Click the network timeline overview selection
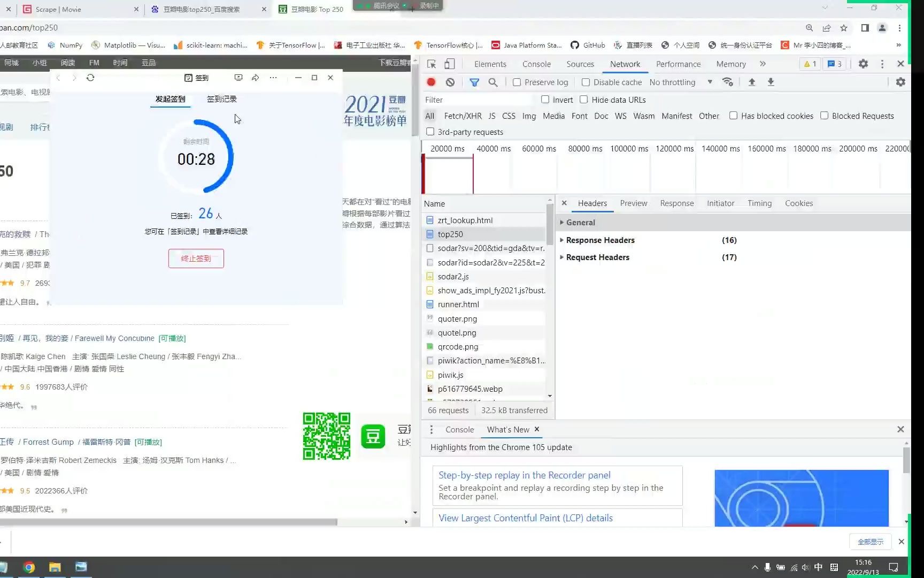The image size is (924, 578). pyautogui.click(x=448, y=174)
